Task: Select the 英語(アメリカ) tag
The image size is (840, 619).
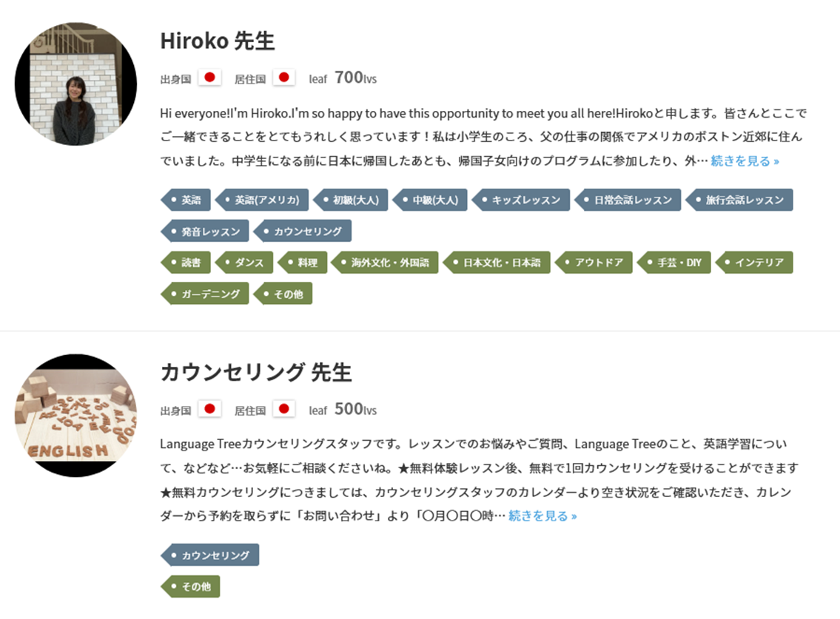Action: pyautogui.click(x=262, y=200)
